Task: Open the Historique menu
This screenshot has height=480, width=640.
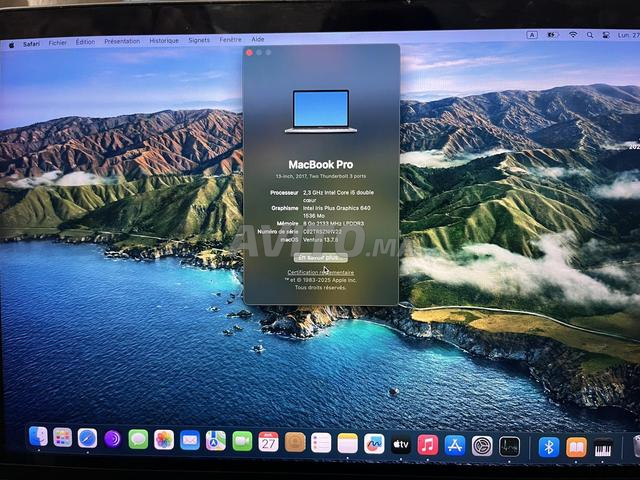Action: 164,41
